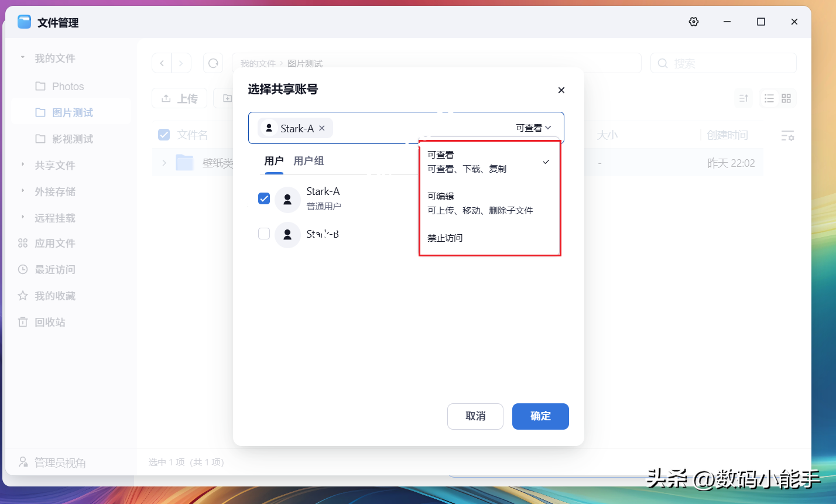Toggle the select-all files checkbox
The height and width of the screenshot is (504, 836).
click(164, 135)
